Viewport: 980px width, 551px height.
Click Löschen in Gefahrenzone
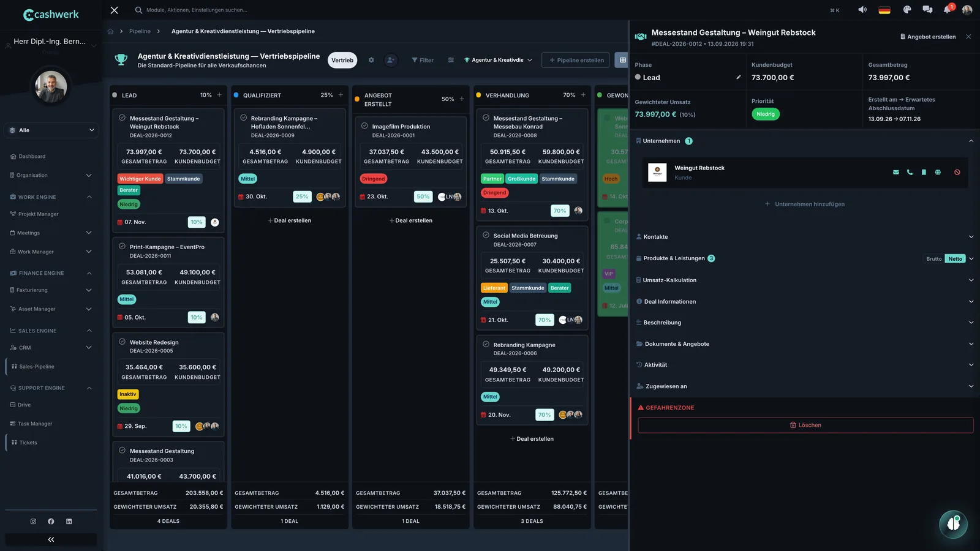[805, 425]
